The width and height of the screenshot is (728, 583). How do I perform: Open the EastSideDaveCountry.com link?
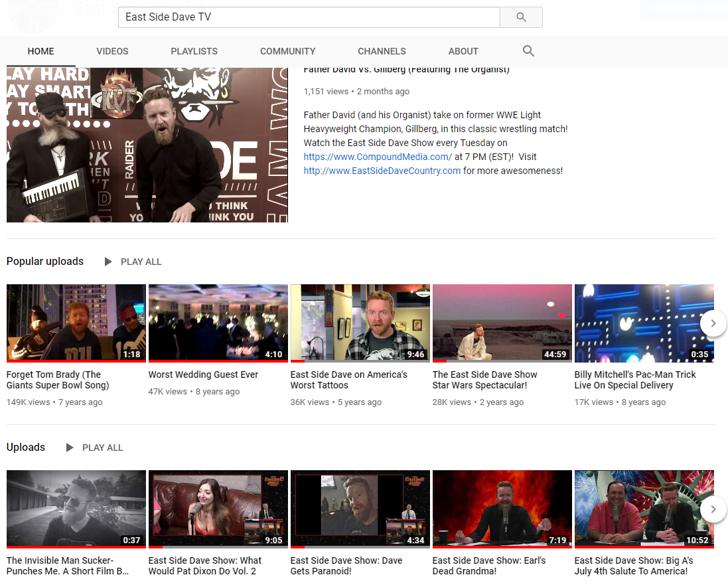click(382, 171)
